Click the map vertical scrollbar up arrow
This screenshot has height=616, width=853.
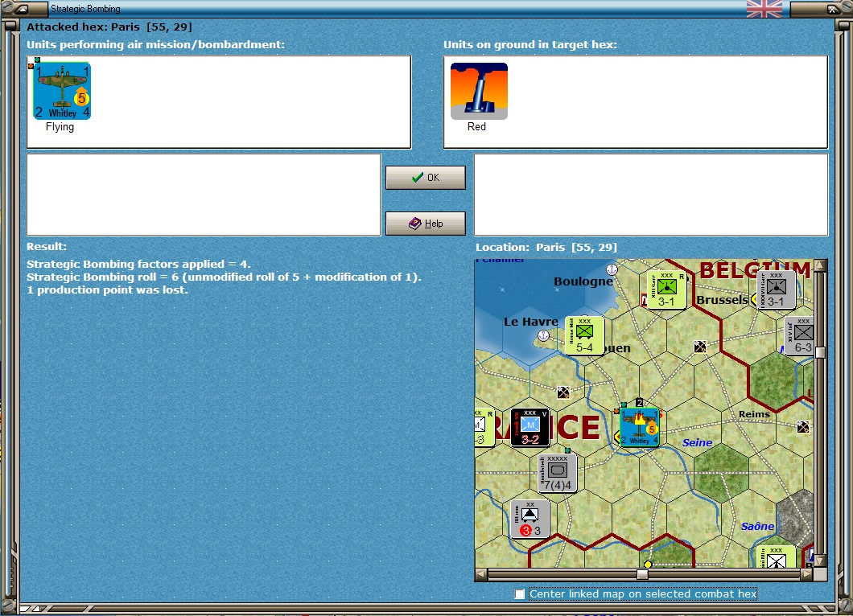(x=820, y=265)
